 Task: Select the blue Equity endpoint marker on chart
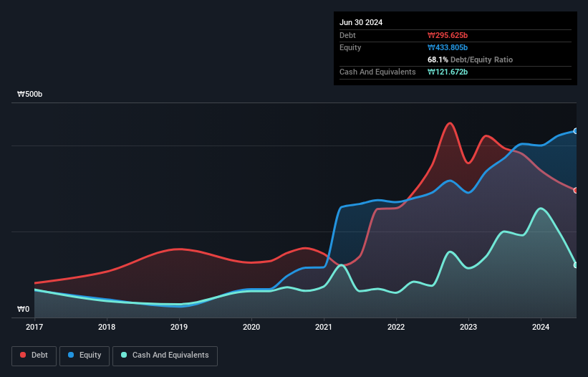pyautogui.click(x=576, y=131)
